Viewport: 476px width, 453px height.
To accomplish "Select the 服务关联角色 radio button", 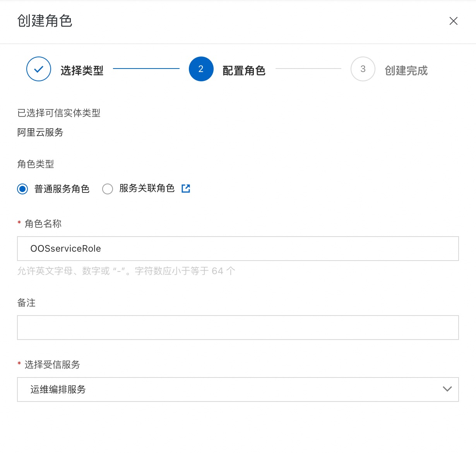I will pyautogui.click(x=108, y=189).
